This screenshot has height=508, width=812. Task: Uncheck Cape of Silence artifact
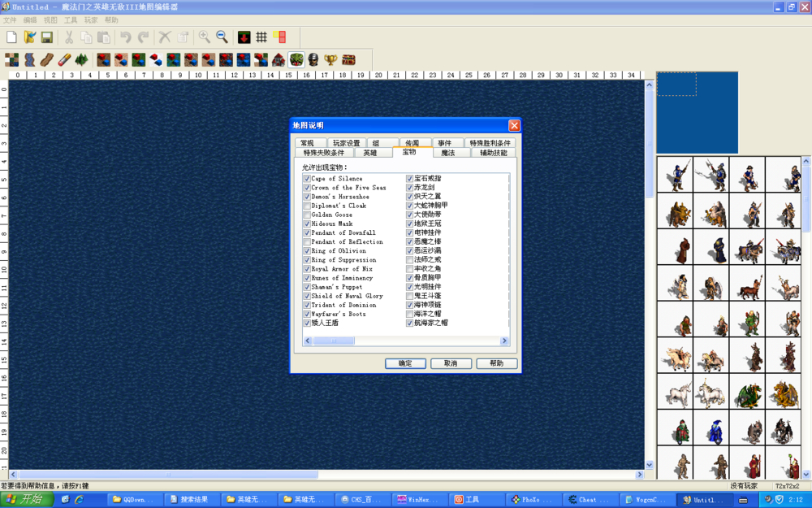307,178
